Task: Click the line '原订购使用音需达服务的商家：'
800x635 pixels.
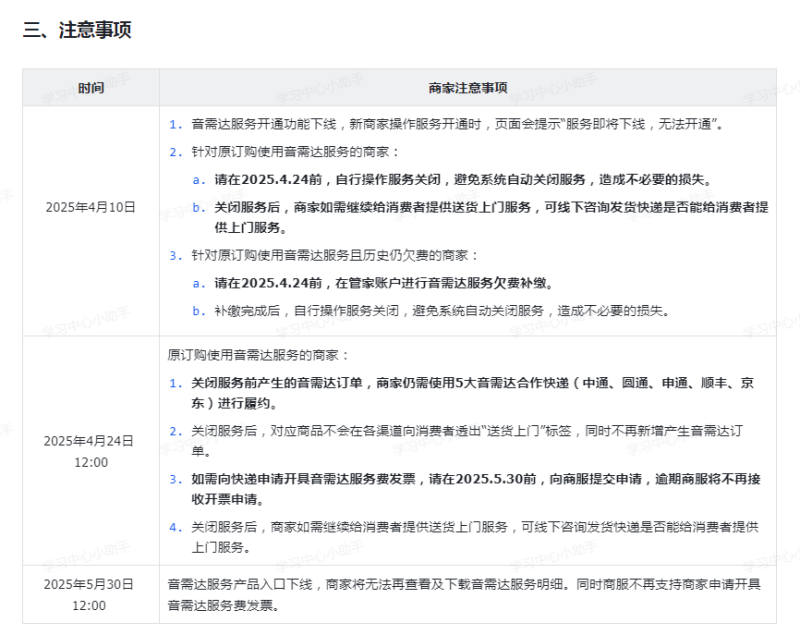Action: 258,355
